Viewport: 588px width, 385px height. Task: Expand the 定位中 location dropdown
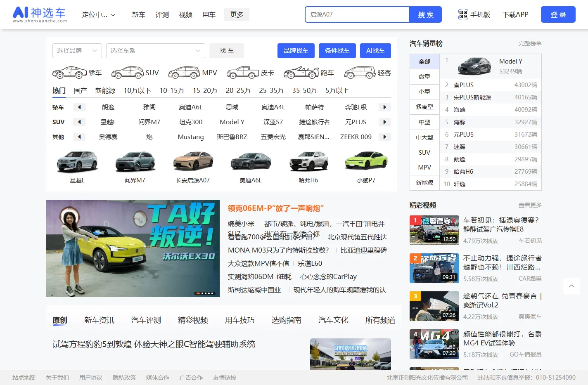(99, 15)
